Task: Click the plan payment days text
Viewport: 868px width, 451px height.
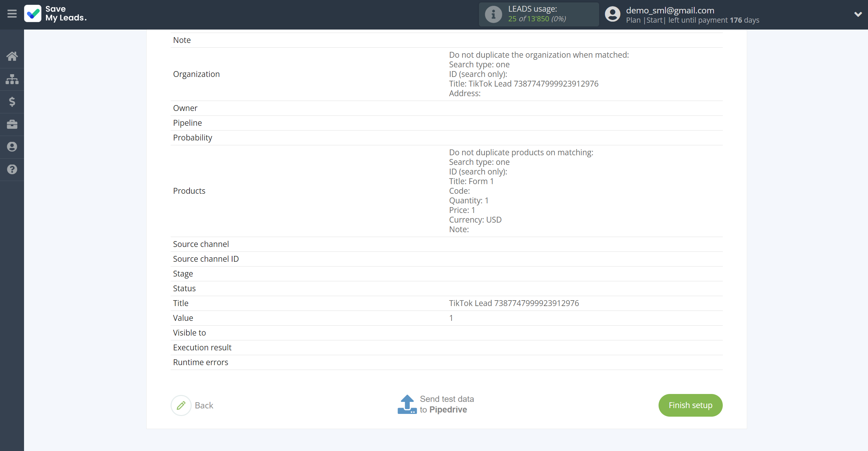Action: point(693,20)
